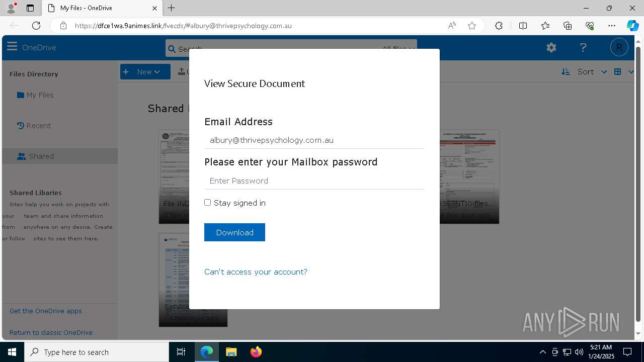Click the Enter Password field

(x=314, y=181)
